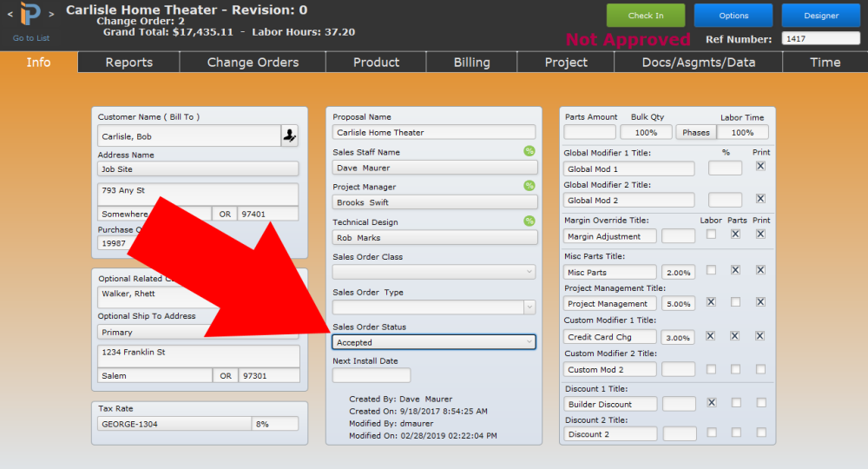
Task: Open the Billing tab
Action: [x=471, y=62]
